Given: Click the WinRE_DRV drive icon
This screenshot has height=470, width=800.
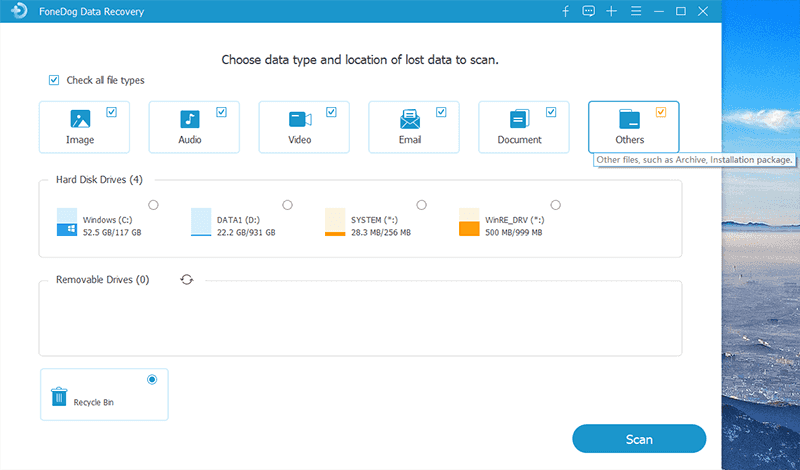Looking at the screenshot, I should pos(469,222).
